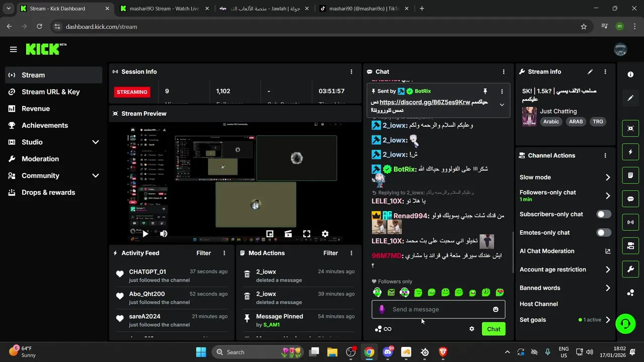Click lightning bolt icon in right toolbar
644x362 pixels.
(x=630, y=152)
